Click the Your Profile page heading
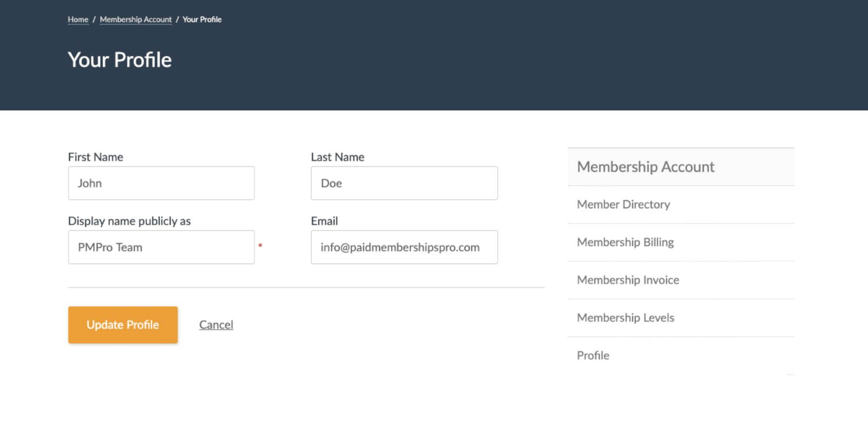The height and width of the screenshot is (443, 868). 120,60
